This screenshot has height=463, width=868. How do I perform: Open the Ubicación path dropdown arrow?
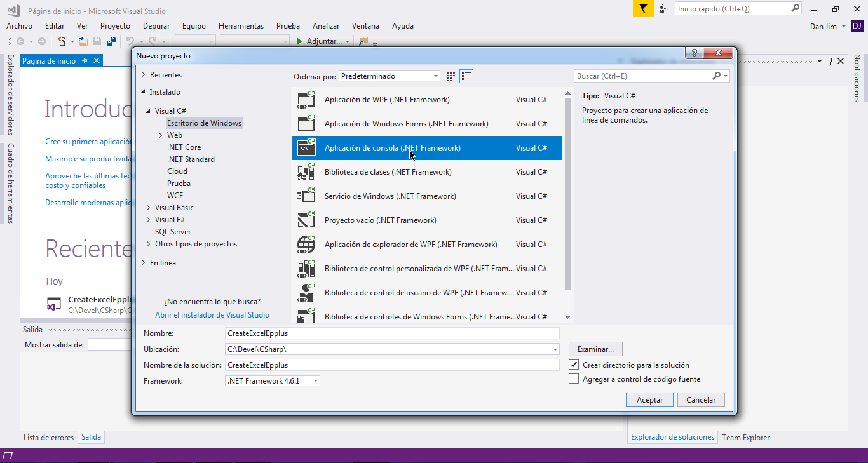[555, 349]
